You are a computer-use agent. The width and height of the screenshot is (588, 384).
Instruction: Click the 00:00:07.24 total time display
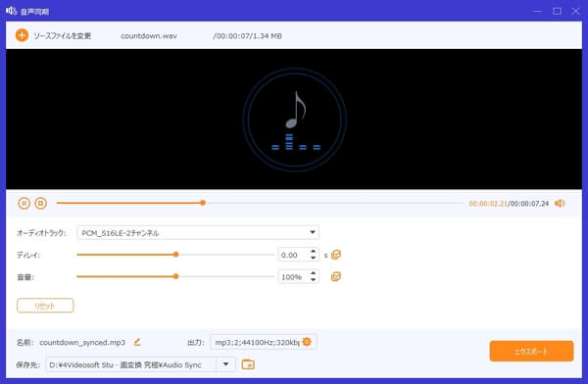point(529,204)
